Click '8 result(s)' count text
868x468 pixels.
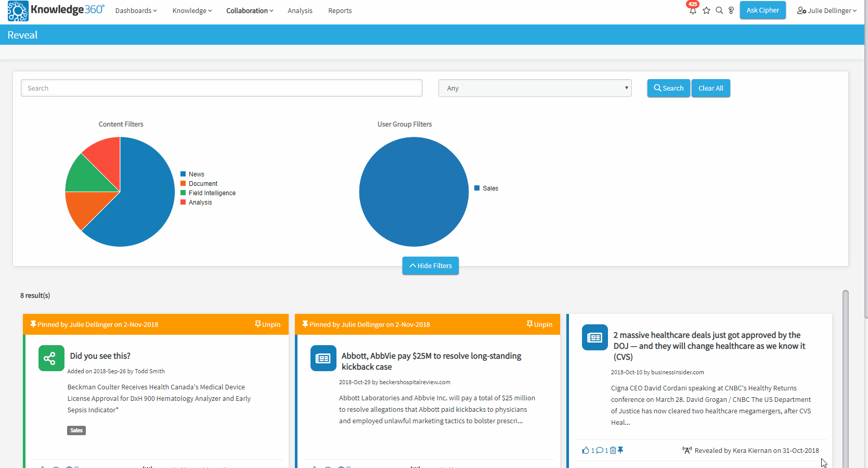coord(35,296)
